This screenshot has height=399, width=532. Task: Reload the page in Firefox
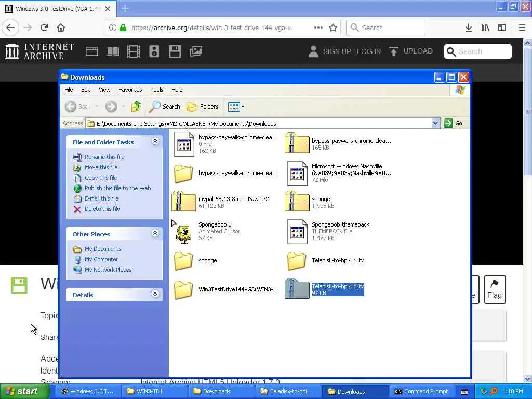pos(44,28)
